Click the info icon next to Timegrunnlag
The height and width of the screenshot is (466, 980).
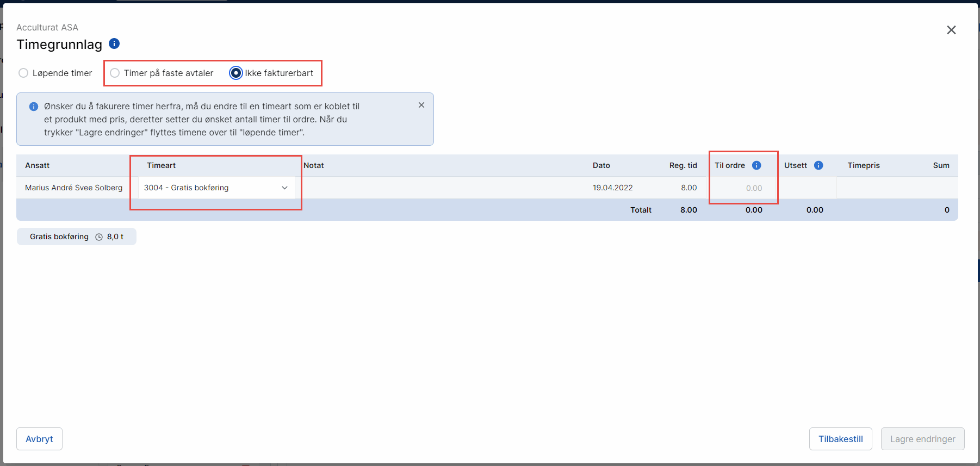coord(114,44)
